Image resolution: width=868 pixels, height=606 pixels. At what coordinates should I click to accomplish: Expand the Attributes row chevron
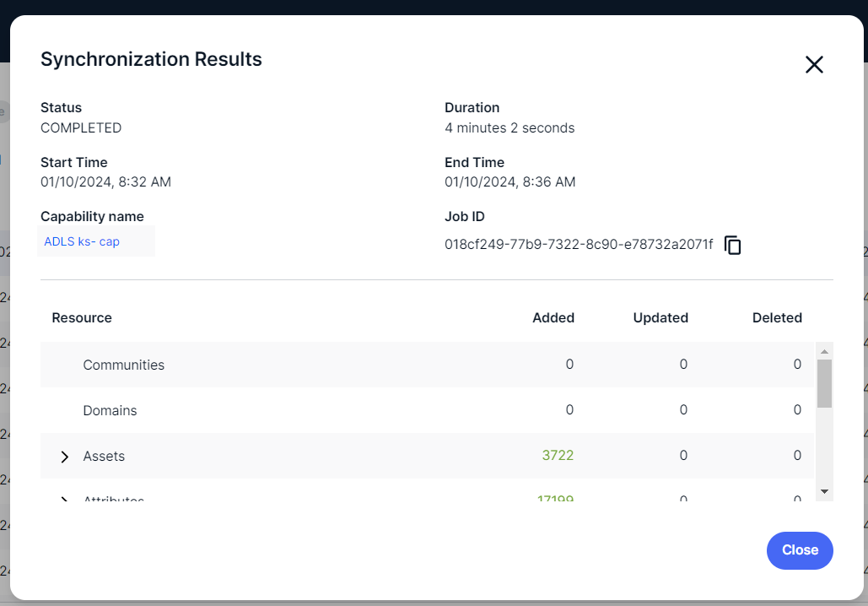click(x=65, y=499)
